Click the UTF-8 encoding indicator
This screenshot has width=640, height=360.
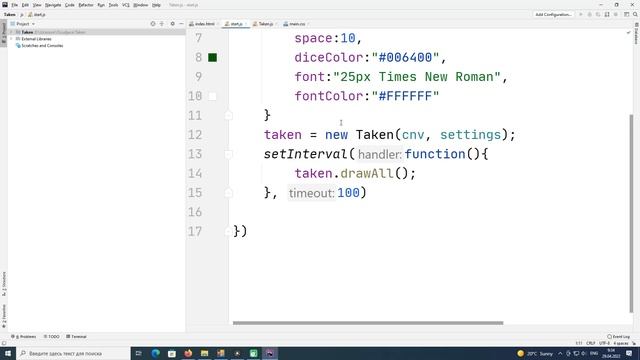604,343
